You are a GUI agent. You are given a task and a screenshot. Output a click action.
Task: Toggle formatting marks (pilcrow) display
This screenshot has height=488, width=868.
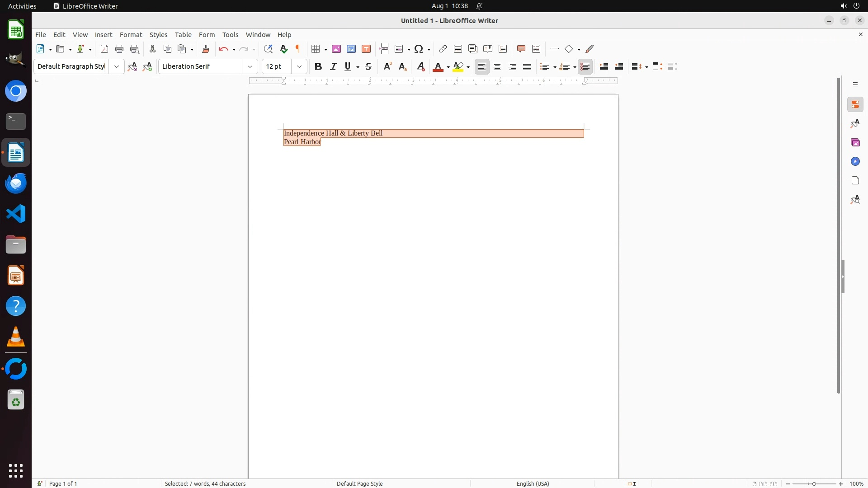pos(298,49)
